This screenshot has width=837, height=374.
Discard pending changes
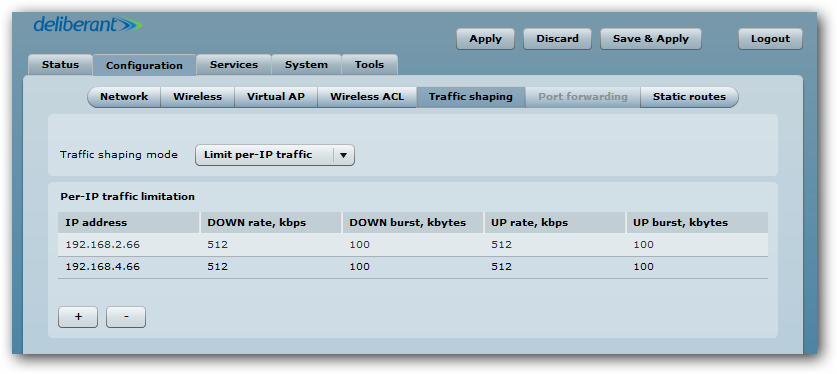[557, 39]
